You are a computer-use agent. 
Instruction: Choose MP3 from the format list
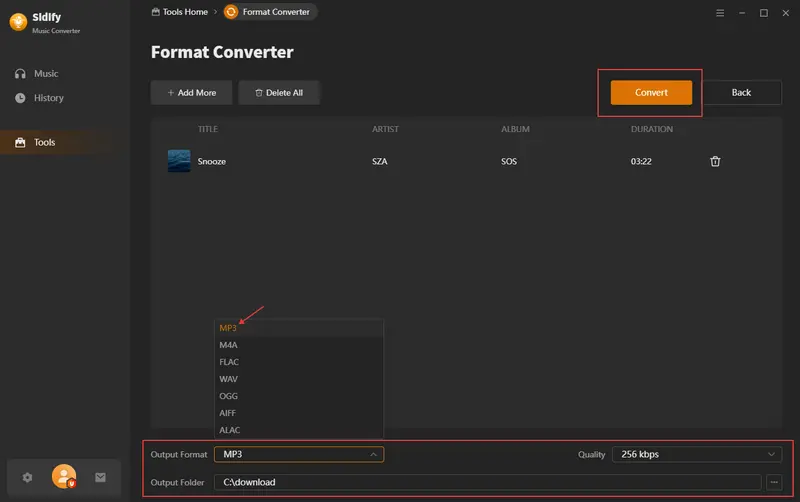298,328
